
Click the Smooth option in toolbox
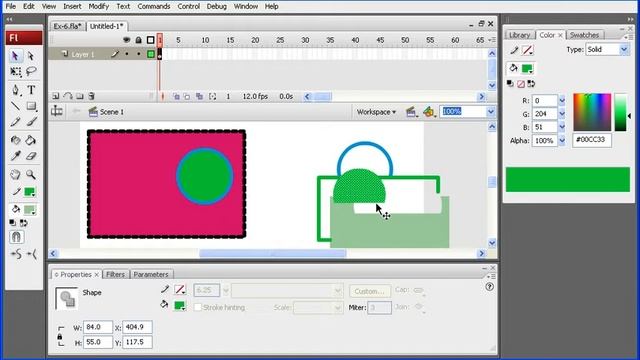click(x=16, y=254)
